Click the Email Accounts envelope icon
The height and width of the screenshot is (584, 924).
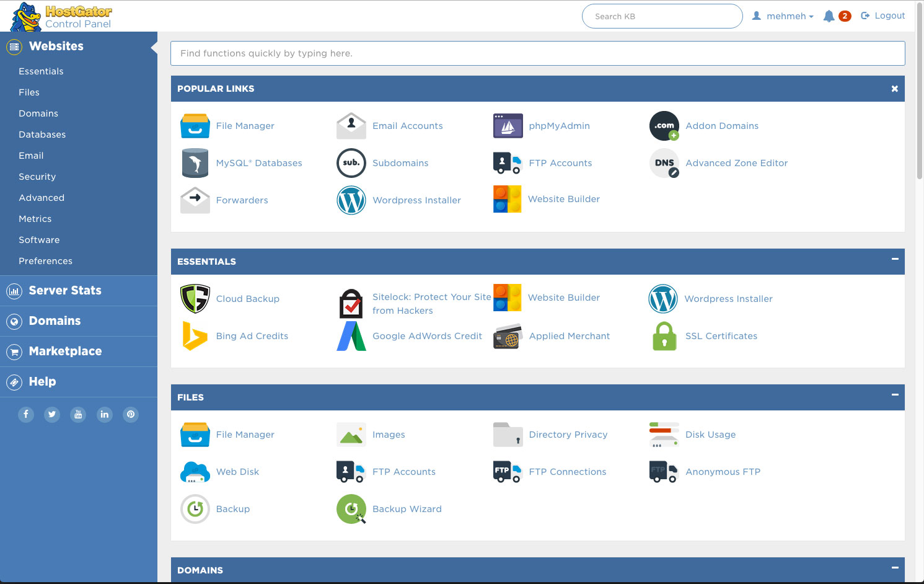351,126
